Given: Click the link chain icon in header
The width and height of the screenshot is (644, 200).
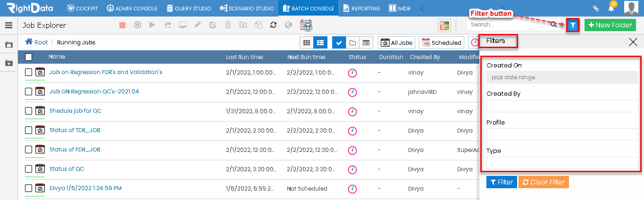Looking at the screenshot, I should [x=596, y=8].
